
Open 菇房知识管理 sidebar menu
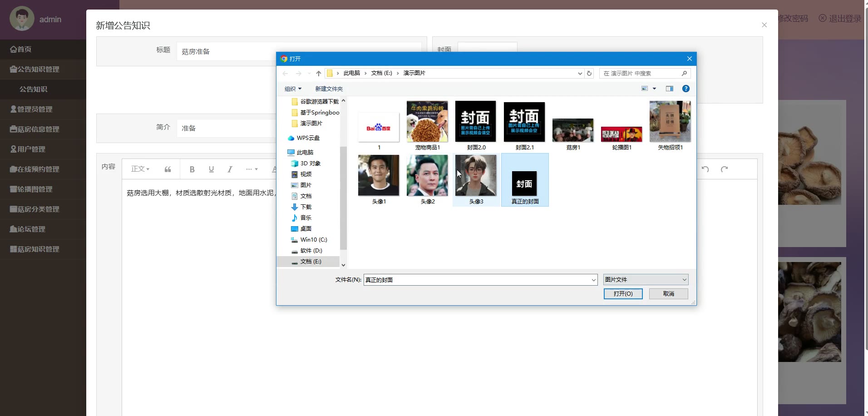tap(43, 249)
